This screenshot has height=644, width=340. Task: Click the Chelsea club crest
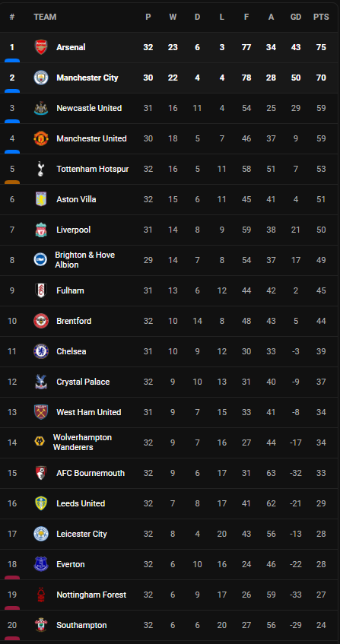click(41, 351)
